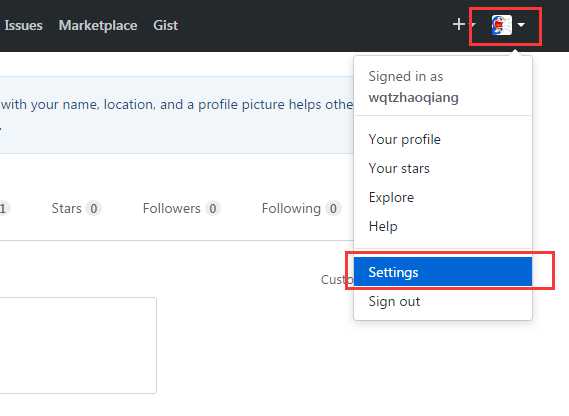The image size is (569, 416).
Task: Switch to the Following tab
Action: pos(300,209)
